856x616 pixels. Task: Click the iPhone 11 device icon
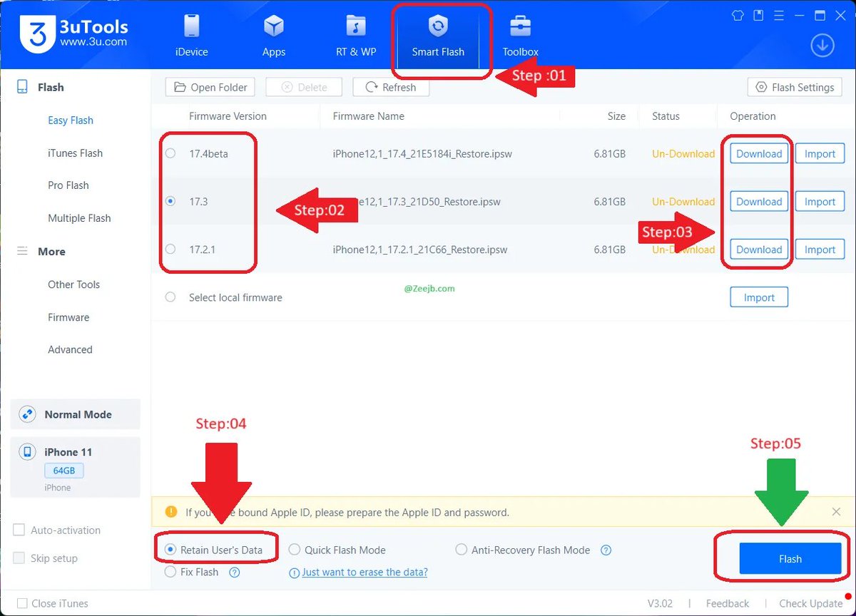click(x=28, y=452)
